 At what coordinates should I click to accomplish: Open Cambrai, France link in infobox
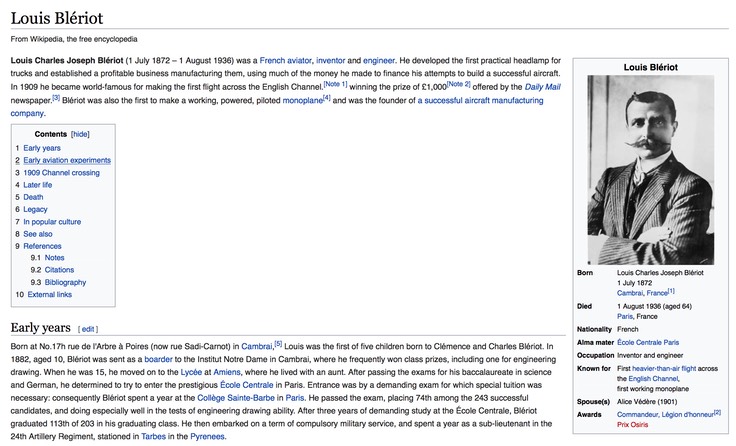click(642, 293)
